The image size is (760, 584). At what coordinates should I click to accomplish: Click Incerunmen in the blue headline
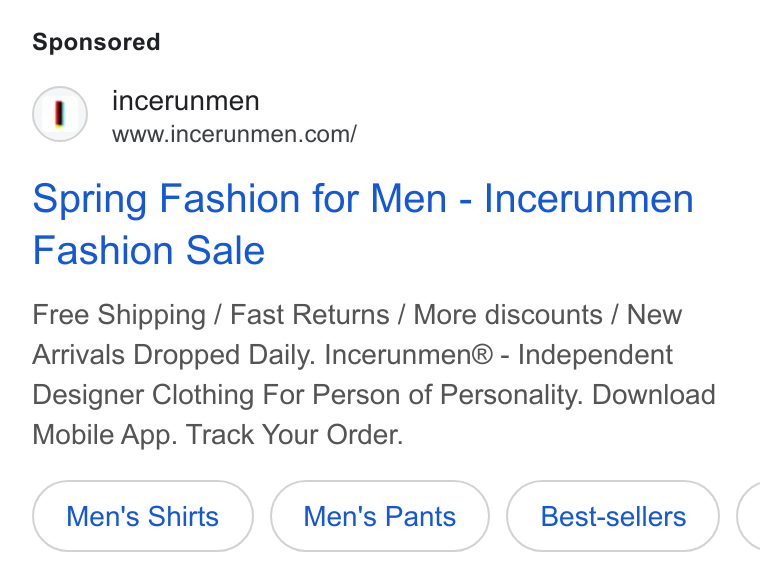589,199
